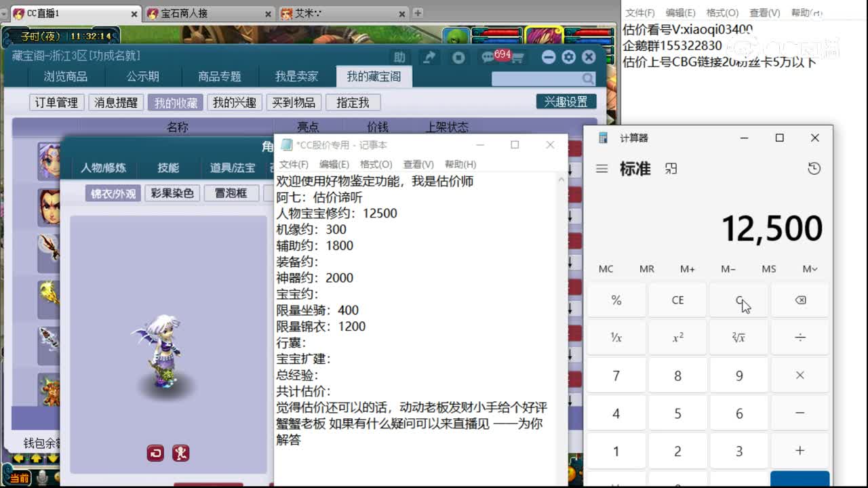Open the gear settings icon in 藏宝阁 titlebar
This screenshot has width=868, height=488.
click(568, 57)
